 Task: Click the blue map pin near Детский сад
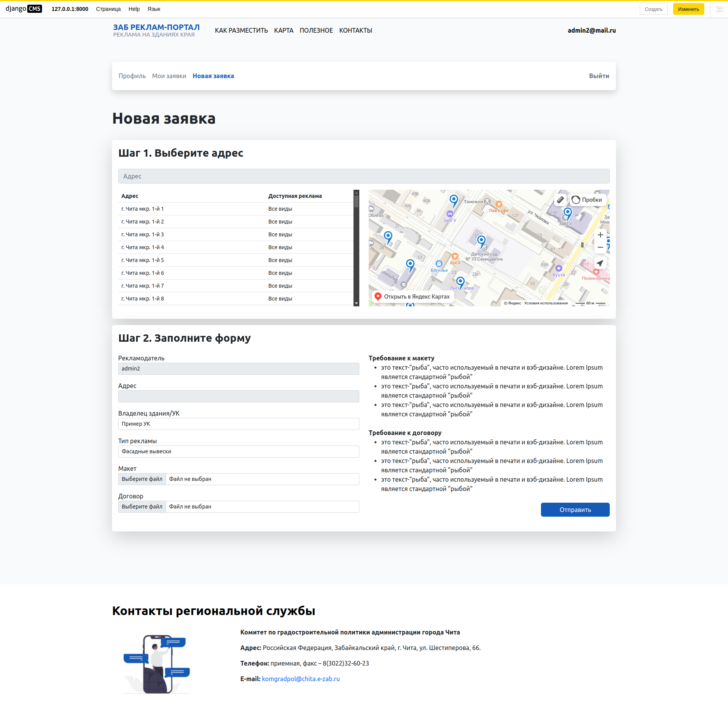481,241
